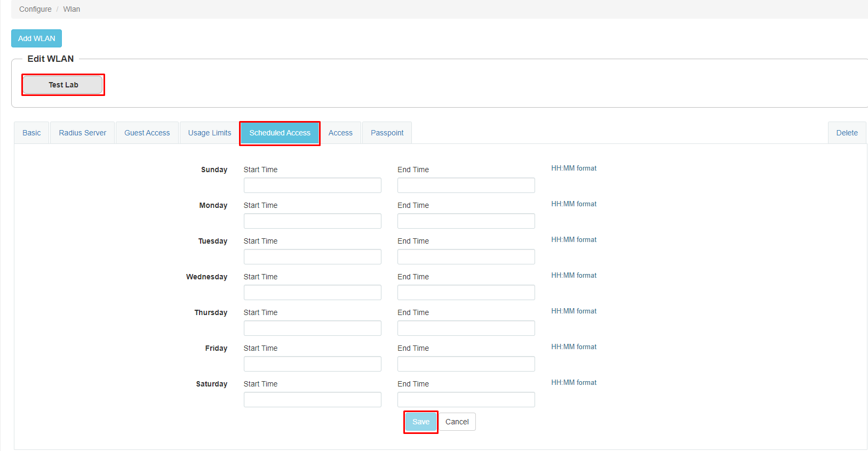Click the Tuesday End Time input
The height and width of the screenshot is (451, 868).
click(466, 257)
